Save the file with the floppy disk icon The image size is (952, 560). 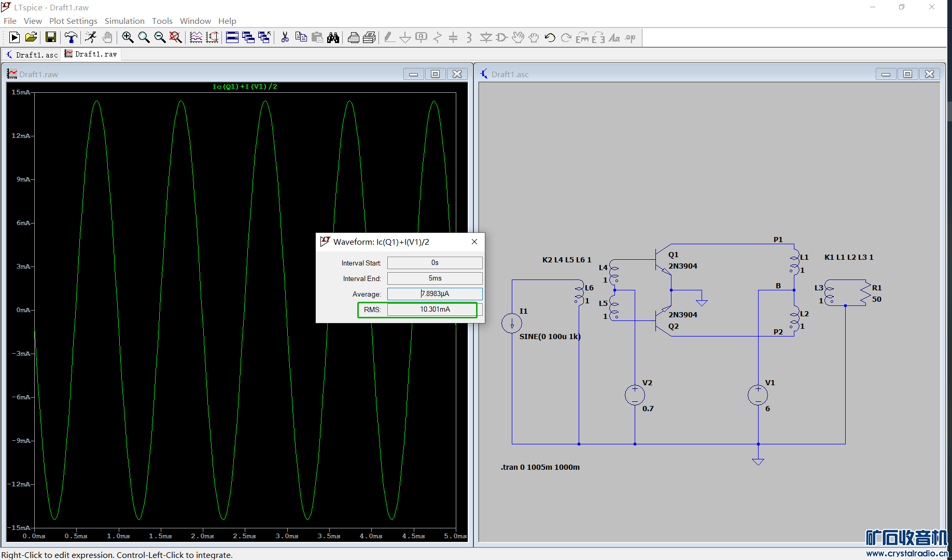pyautogui.click(x=50, y=37)
